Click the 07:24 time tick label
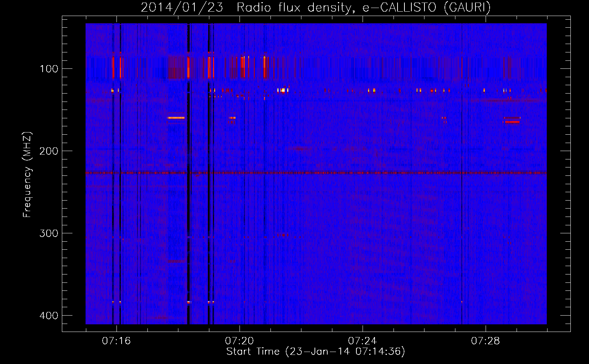This screenshot has height=364, width=589. (x=362, y=341)
